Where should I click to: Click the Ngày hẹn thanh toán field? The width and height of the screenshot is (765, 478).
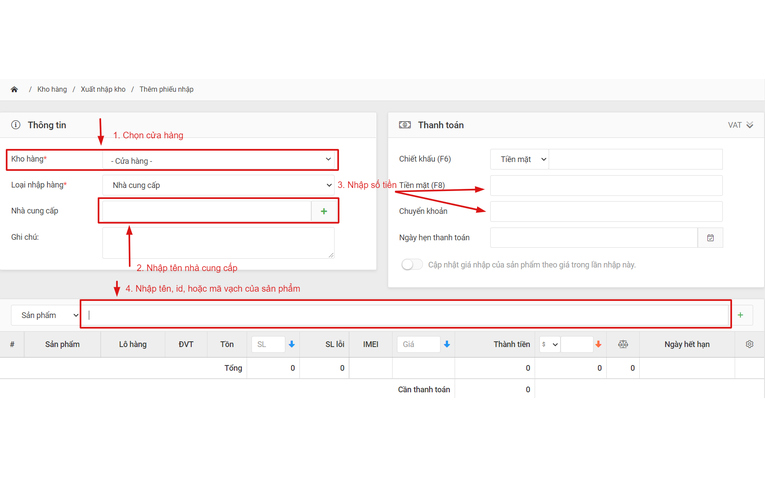tap(594, 238)
